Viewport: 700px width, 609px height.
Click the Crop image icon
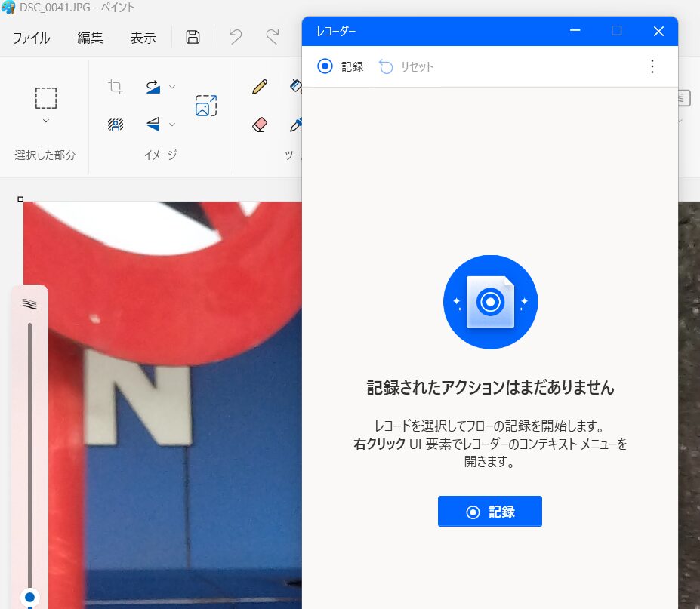tap(116, 87)
